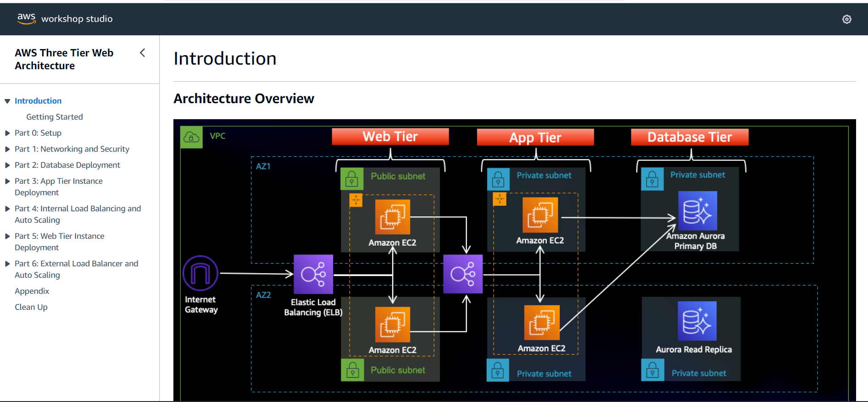Screen dimensions: 868x402
Task: Click the Internet Gateway icon
Action: pos(200,273)
